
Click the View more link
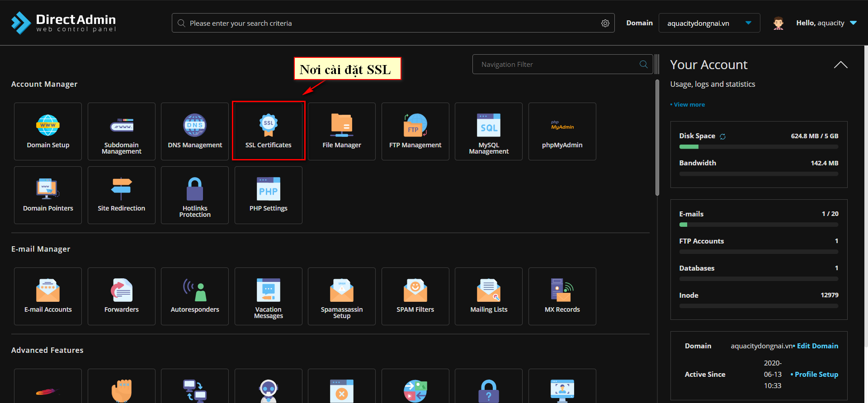pos(688,104)
